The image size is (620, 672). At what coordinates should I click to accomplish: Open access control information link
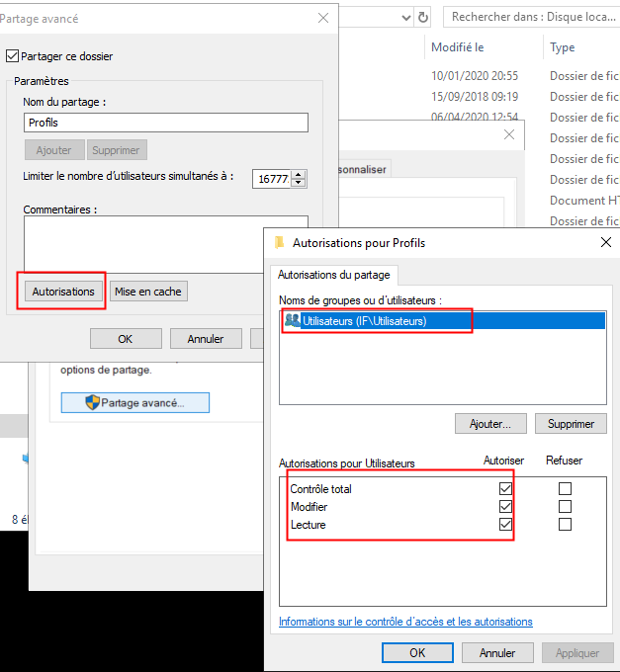405,622
